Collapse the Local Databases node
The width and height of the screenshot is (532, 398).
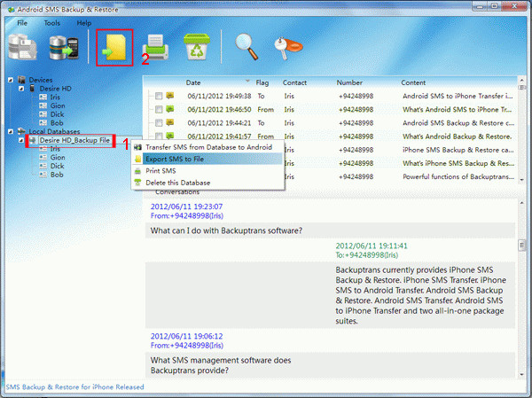pos(11,132)
